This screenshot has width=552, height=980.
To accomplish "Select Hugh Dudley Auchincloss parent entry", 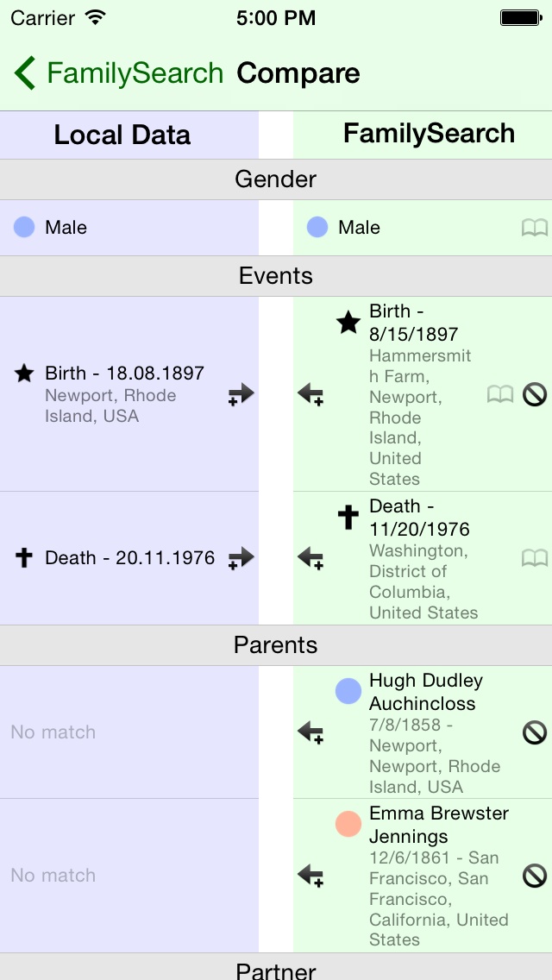I will coord(423,732).
